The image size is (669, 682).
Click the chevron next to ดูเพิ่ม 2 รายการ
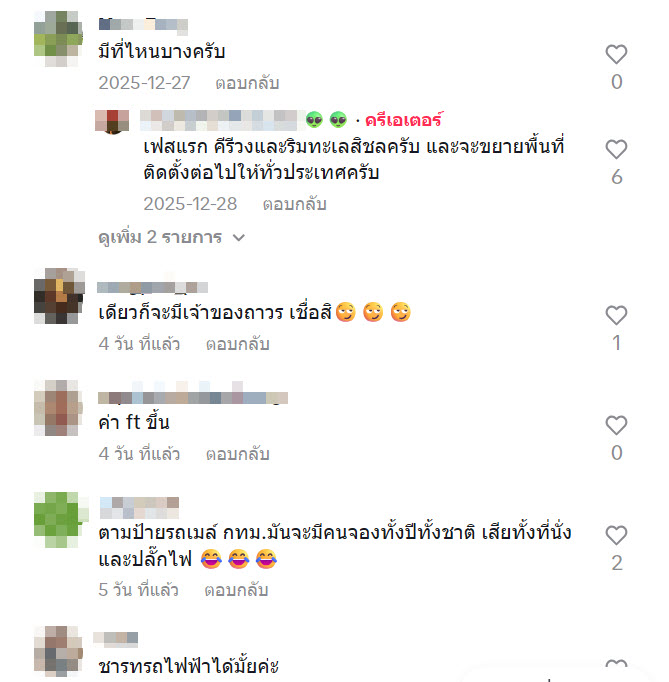[x=239, y=237]
